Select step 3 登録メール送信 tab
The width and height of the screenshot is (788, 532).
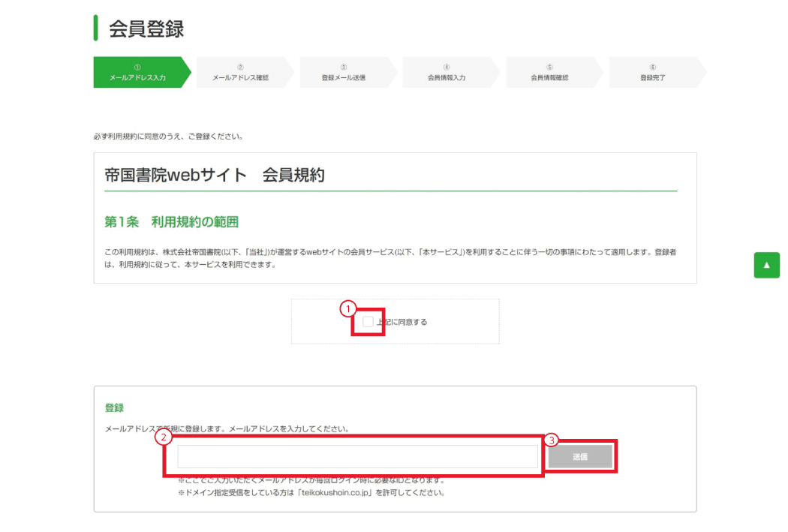[x=348, y=72]
